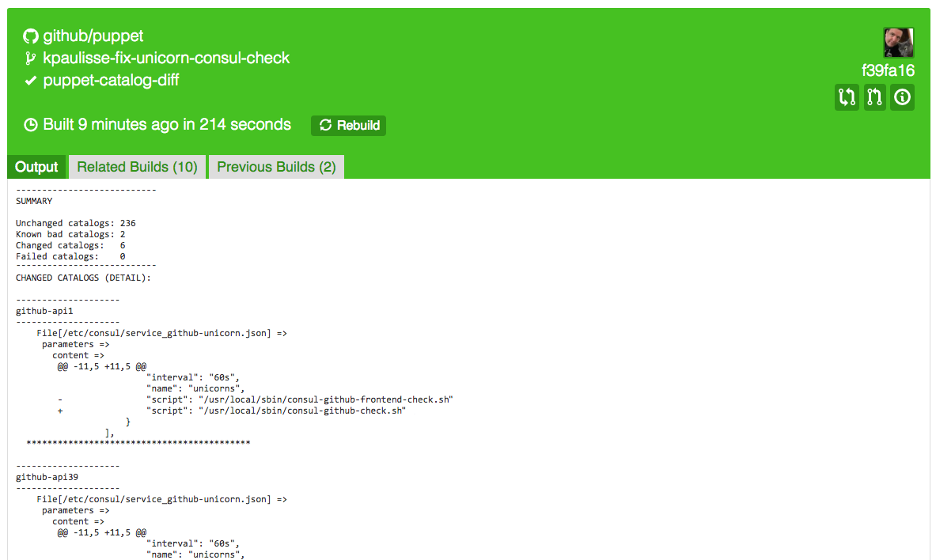Click the GitHub octocat logo icon

click(x=31, y=36)
